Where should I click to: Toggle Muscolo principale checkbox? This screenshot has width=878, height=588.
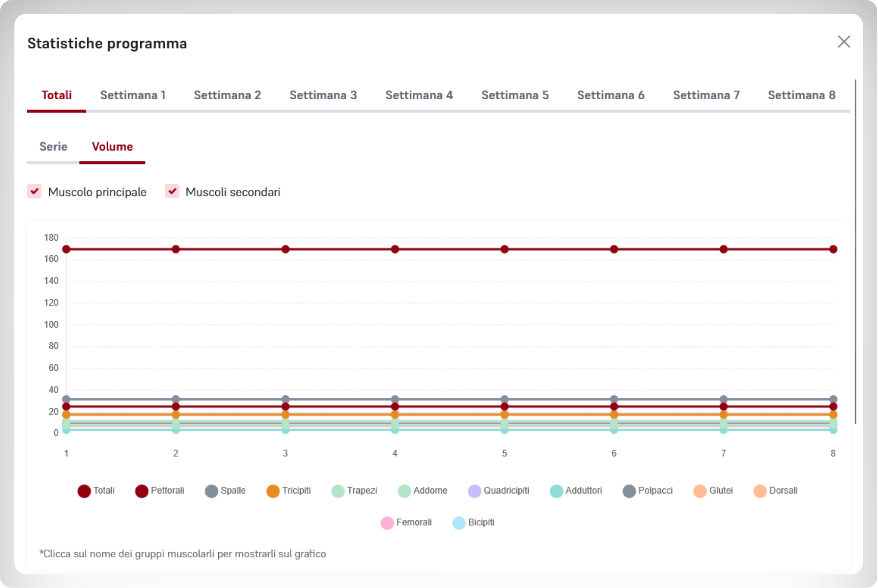click(34, 191)
